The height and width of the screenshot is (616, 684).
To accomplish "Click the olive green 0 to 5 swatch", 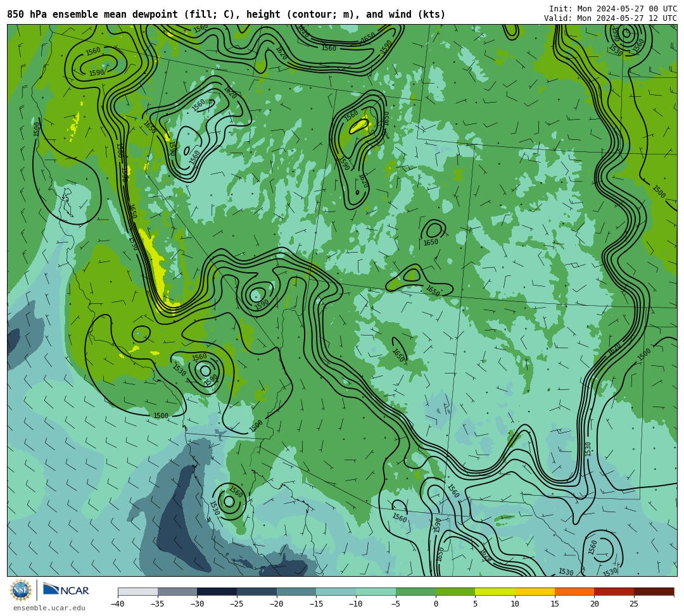I will 455,591.
